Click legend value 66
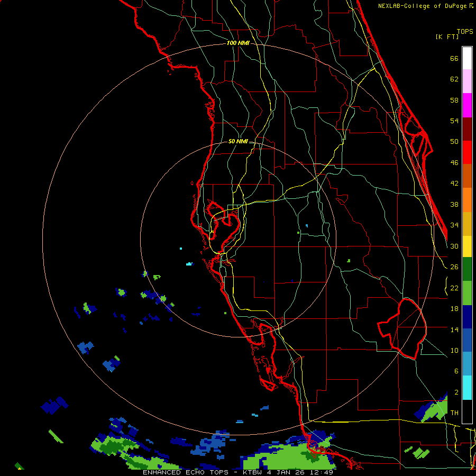Viewport: 476px width, 476px height. [x=454, y=59]
